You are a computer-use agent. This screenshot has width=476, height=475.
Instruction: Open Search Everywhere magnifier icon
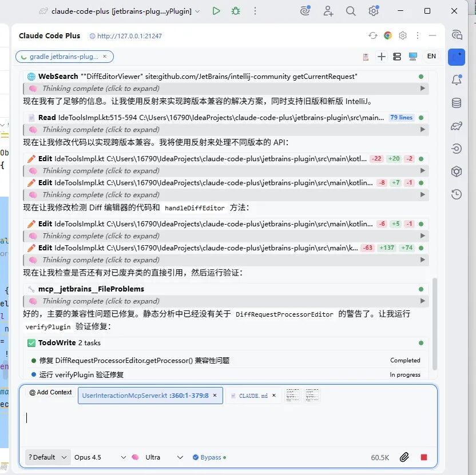click(x=351, y=11)
